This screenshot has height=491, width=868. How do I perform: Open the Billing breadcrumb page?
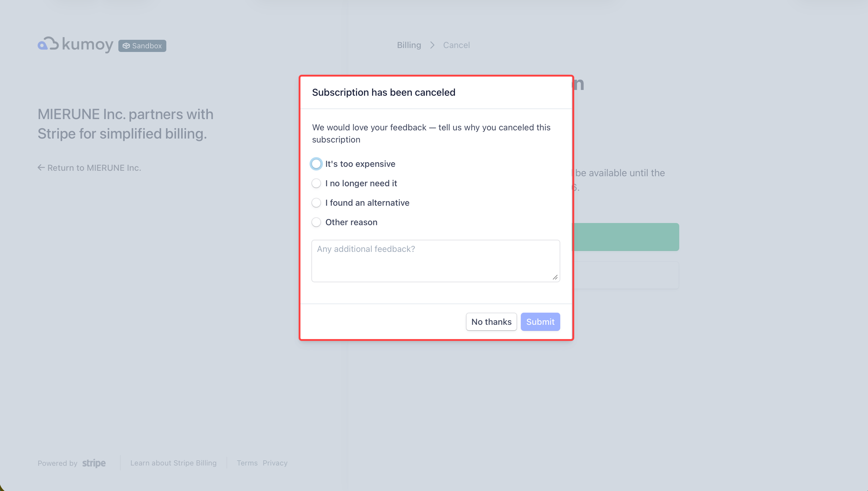tap(409, 45)
